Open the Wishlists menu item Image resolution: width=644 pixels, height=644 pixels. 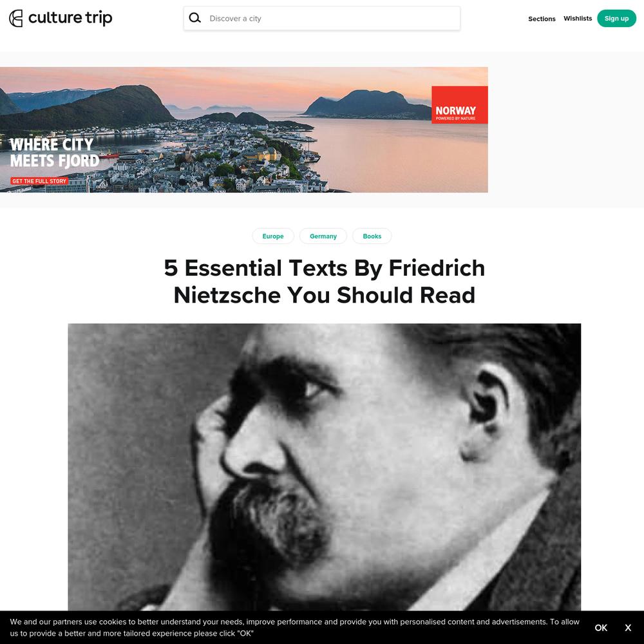coord(578,19)
